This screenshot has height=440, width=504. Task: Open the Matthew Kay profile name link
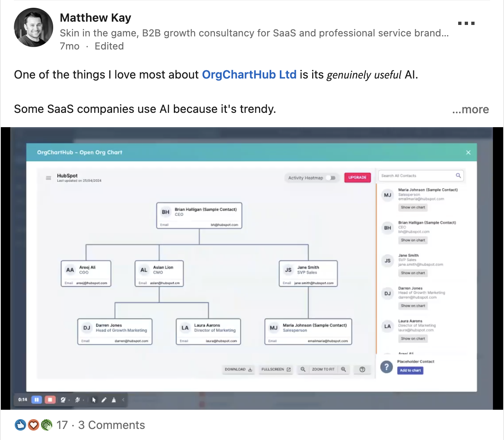(95, 18)
